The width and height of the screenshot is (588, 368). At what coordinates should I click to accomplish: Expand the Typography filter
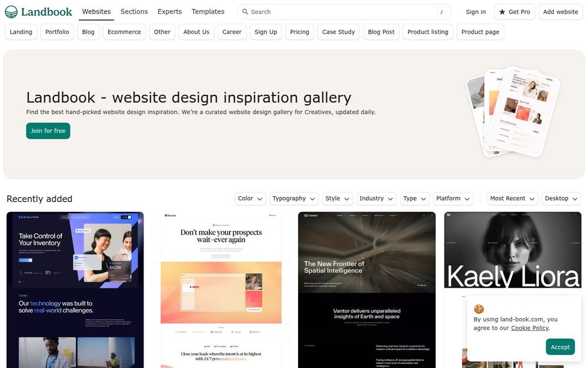click(294, 198)
